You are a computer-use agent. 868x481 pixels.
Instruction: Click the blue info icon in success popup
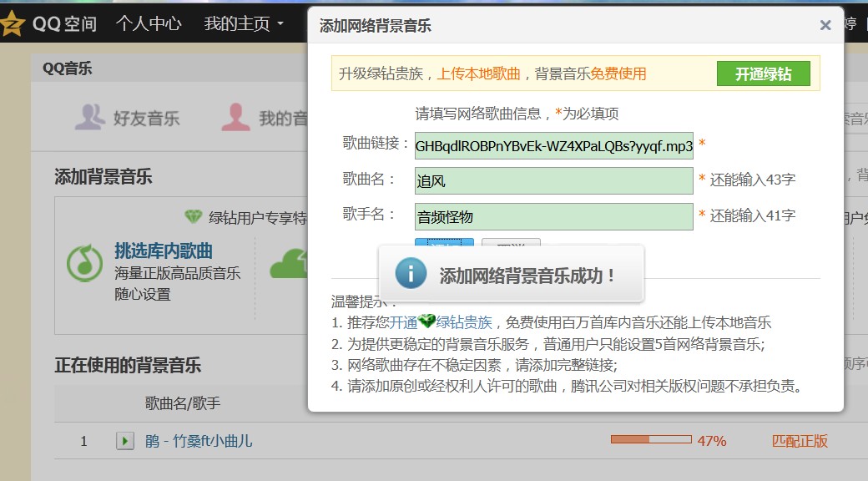pyautogui.click(x=411, y=273)
